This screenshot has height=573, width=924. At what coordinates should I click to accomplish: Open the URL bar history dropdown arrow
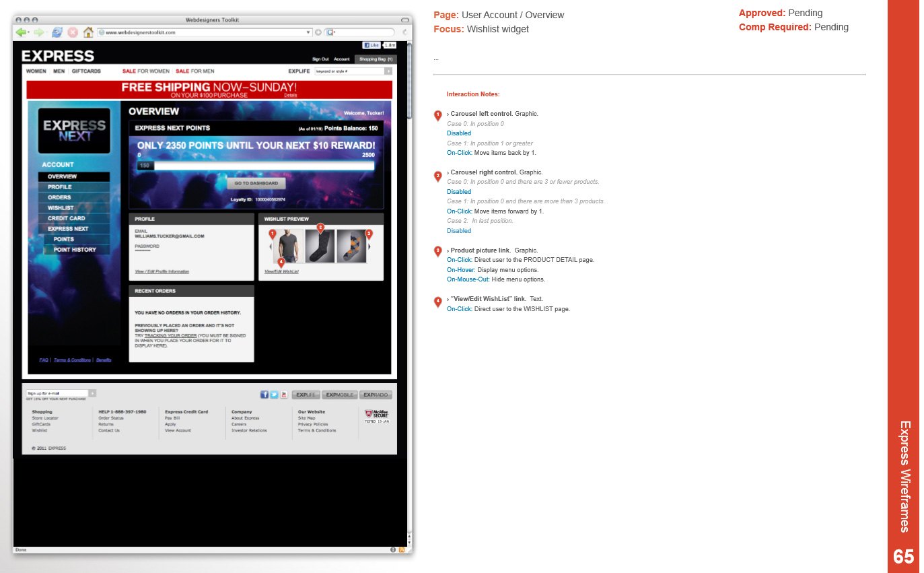pyautogui.click(x=308, y=32)
